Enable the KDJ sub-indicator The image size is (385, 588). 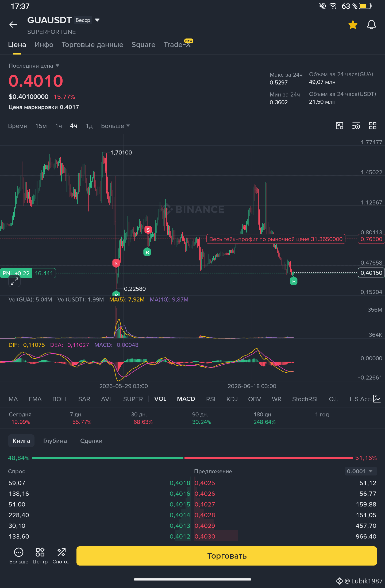tap(232, 399)
